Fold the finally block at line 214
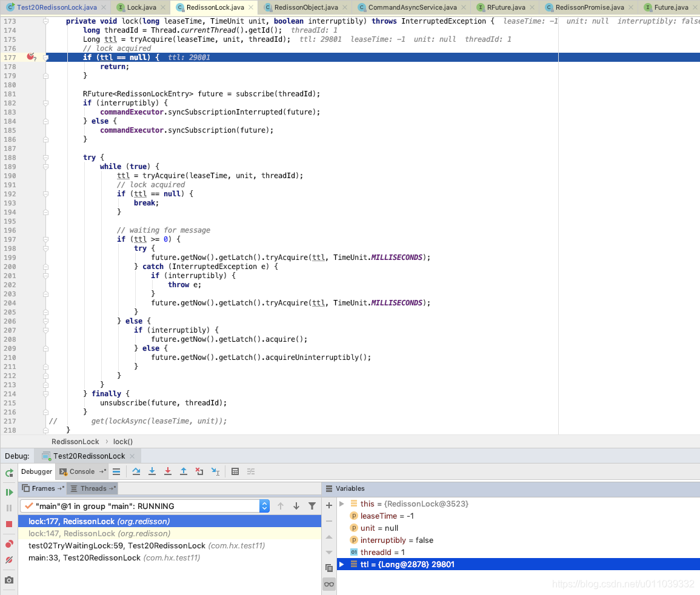Image resolution: width=700 pixels, height=595 pixels. (45, 394)
